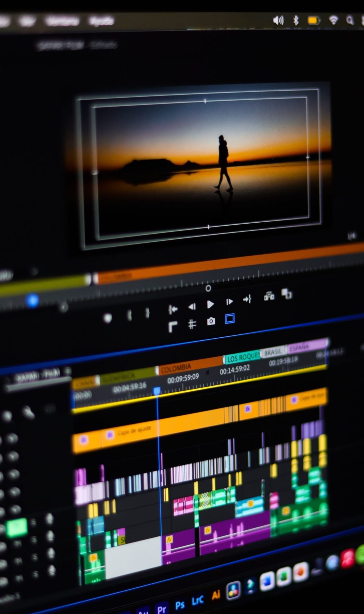Click the monitor scrubber circle playhead
The image size is (364, 614).
tap(208, 288)
